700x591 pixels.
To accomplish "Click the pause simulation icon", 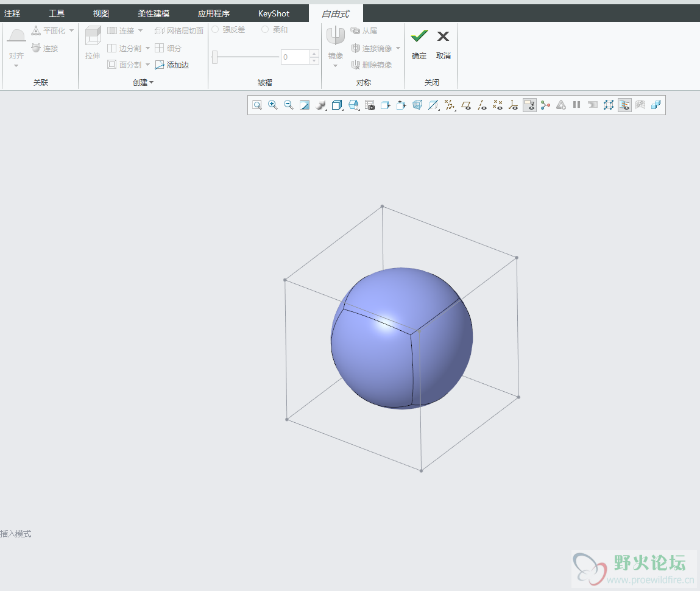I will tap(576, 105).
